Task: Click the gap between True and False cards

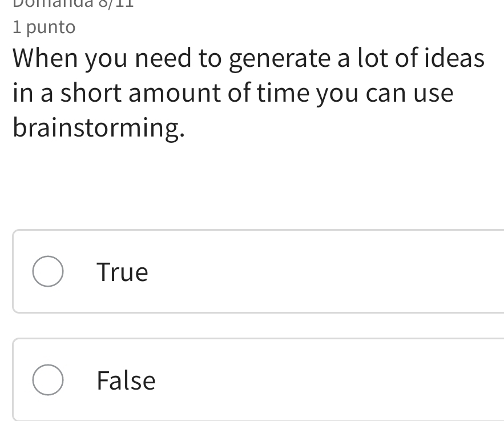Action: coord(257,326)
